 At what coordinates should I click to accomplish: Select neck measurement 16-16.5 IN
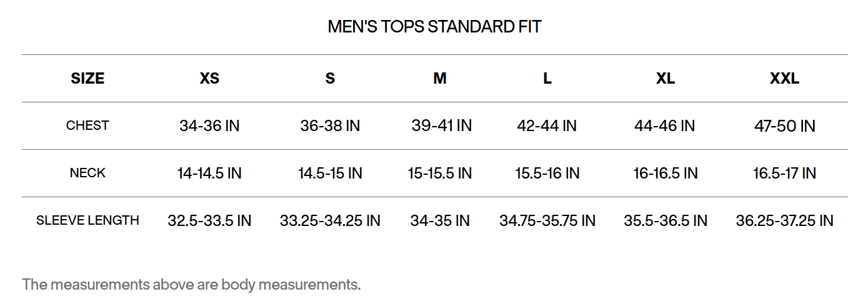pyautogui.click(x=665, y=173)
